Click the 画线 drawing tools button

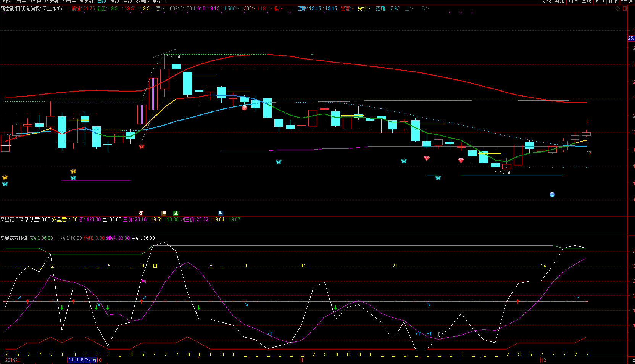[x=586, y=2]
